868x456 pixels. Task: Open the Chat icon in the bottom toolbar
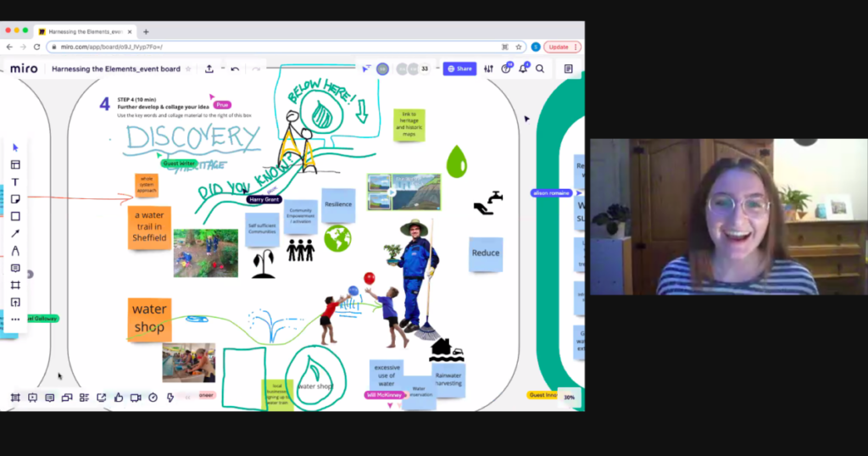tap(67, 398)
